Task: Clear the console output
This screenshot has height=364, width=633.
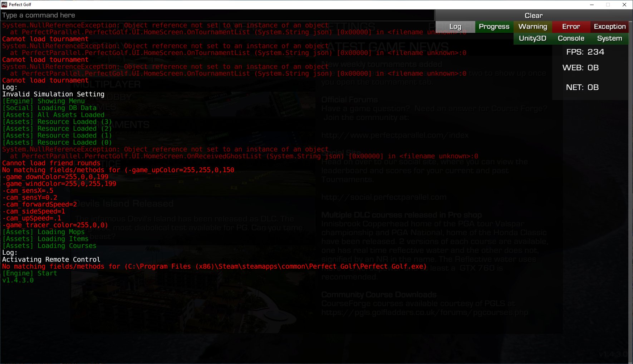Action: pos(533,16)
